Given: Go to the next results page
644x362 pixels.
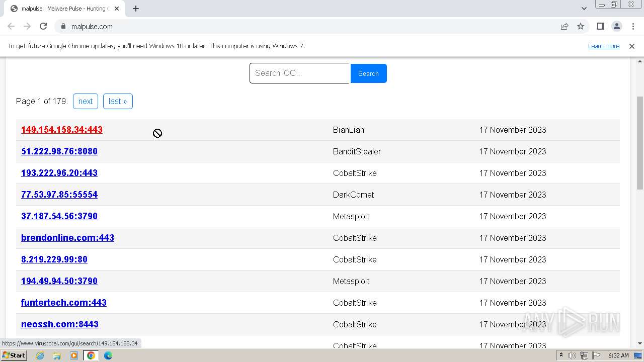Looking at the screenshot, I should click(x=86, y=101).
